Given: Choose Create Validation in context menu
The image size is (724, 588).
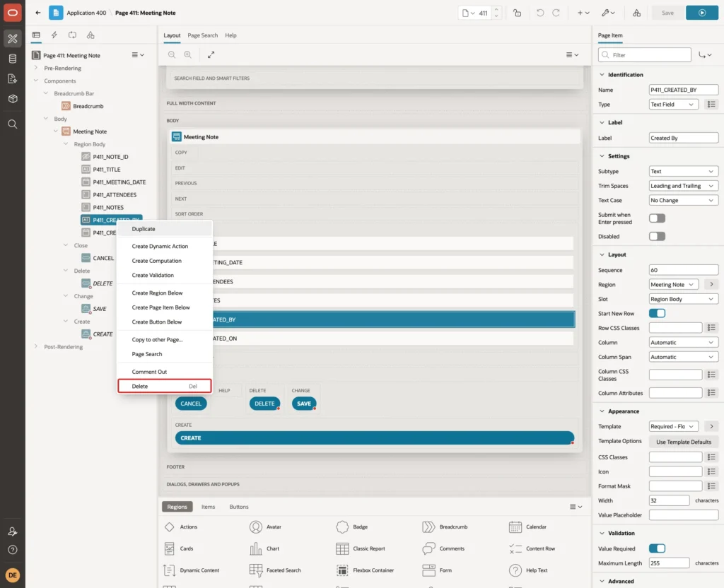Looking at the screenshot, I should point(165,275).
